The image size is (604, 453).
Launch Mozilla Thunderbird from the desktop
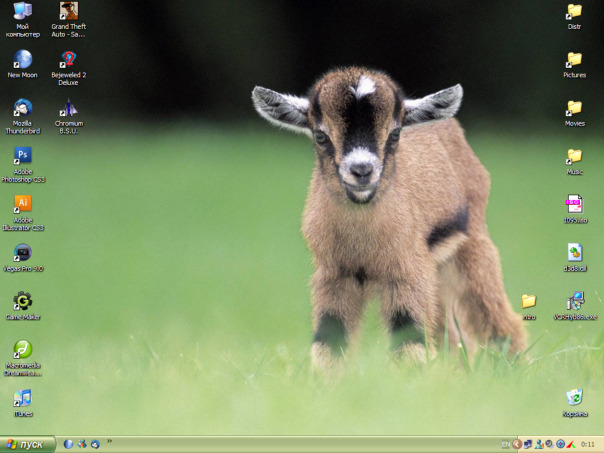click(x=22, y=108)
